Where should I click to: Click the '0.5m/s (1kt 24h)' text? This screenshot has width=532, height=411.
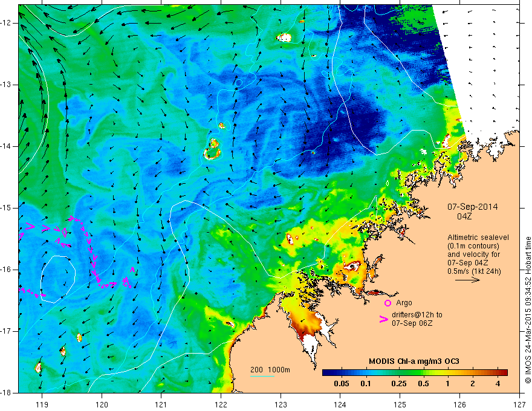tap(474, 271)
